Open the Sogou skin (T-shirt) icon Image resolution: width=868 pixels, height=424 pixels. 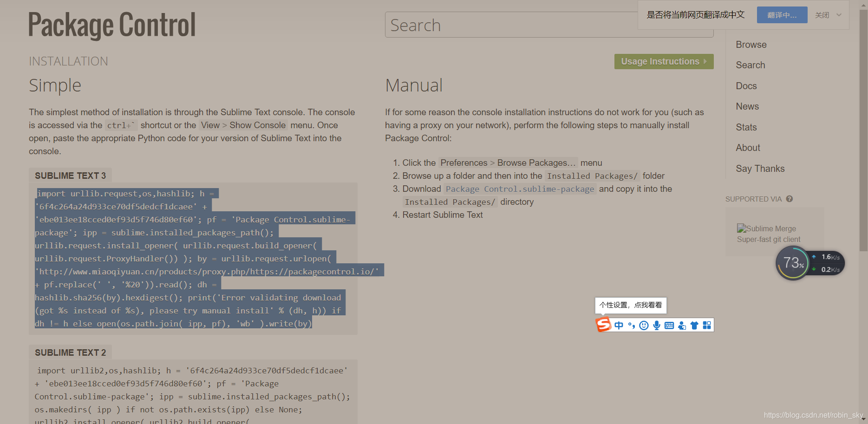coord(694,325)
